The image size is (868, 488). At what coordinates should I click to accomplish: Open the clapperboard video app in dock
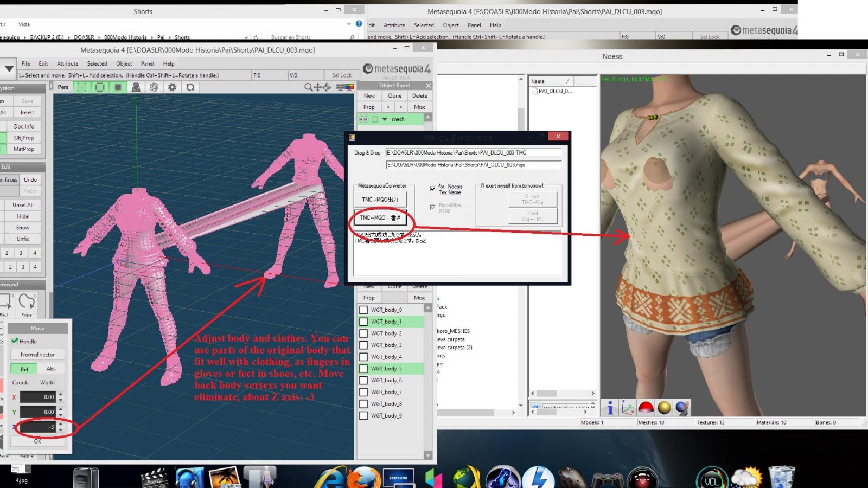(154, 478)
